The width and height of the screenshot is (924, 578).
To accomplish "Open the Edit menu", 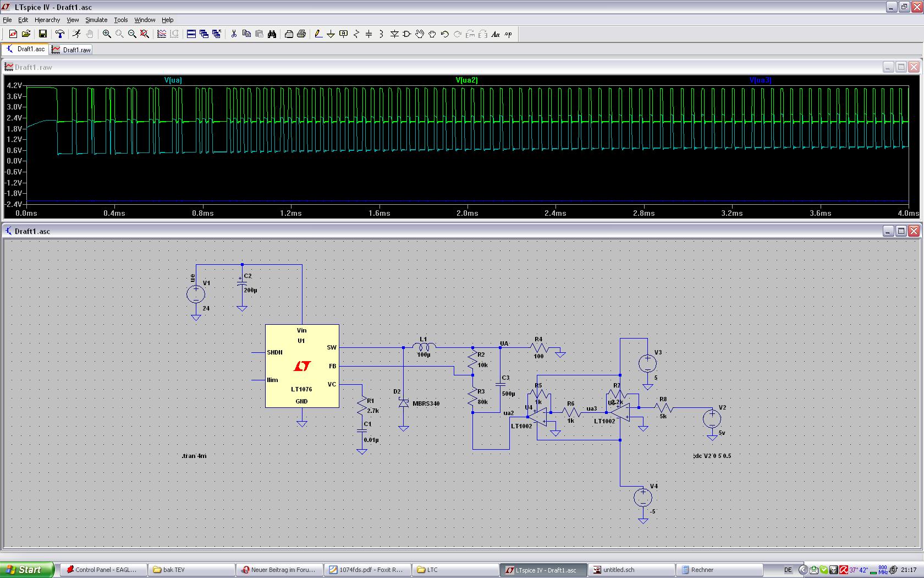I will (23, 20).
